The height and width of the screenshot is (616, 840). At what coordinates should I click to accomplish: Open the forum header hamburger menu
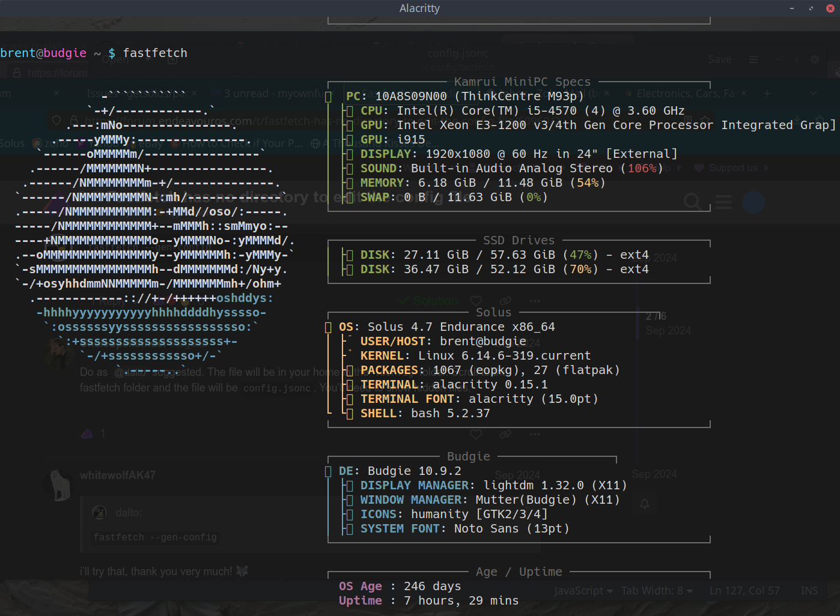coord(723,202)
